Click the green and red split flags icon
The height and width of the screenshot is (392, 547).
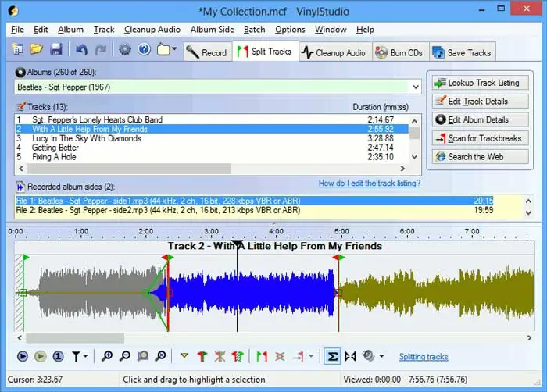coord(262,356)
